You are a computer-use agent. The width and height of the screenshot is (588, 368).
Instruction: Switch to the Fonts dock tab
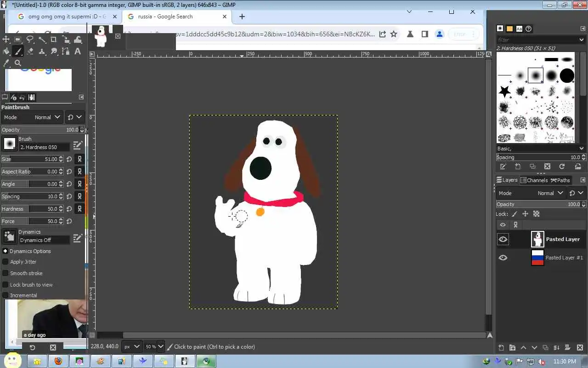[519, 29]
